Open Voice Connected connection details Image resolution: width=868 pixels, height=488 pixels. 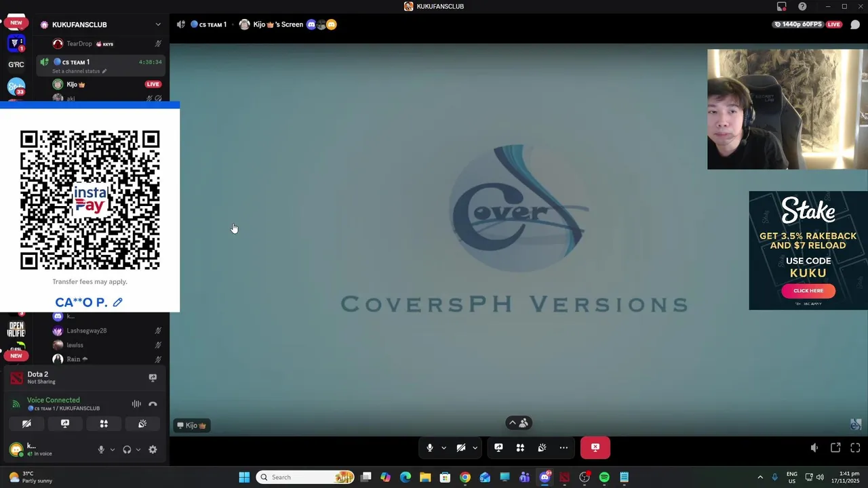pyautogui.click(x=54, y=400)
